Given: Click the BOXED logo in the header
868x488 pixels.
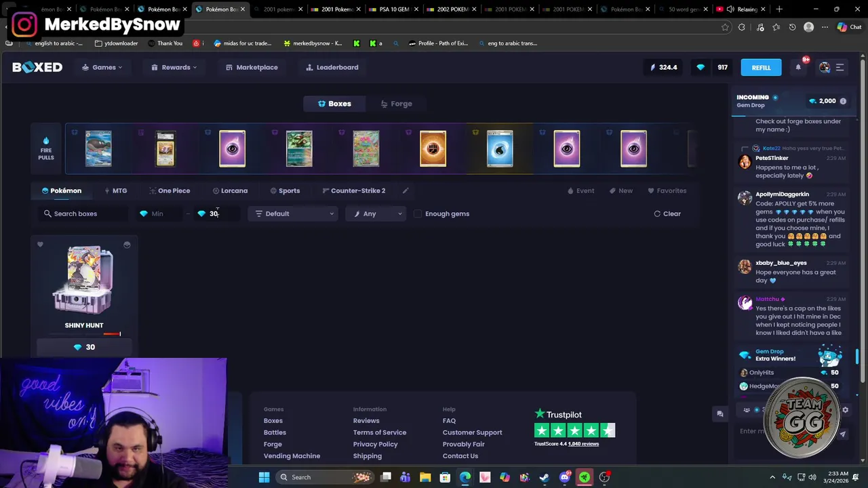Looking at the screenshot, I should point(37,67).
